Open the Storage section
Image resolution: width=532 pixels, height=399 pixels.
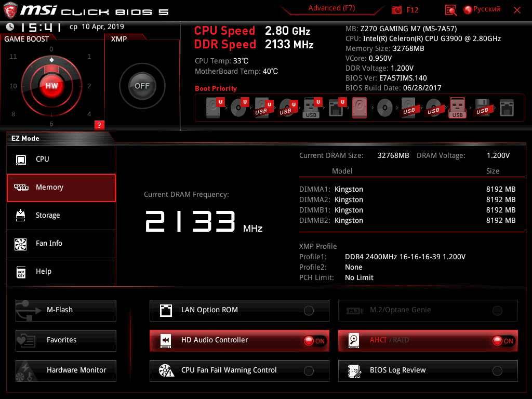[61, 216]
